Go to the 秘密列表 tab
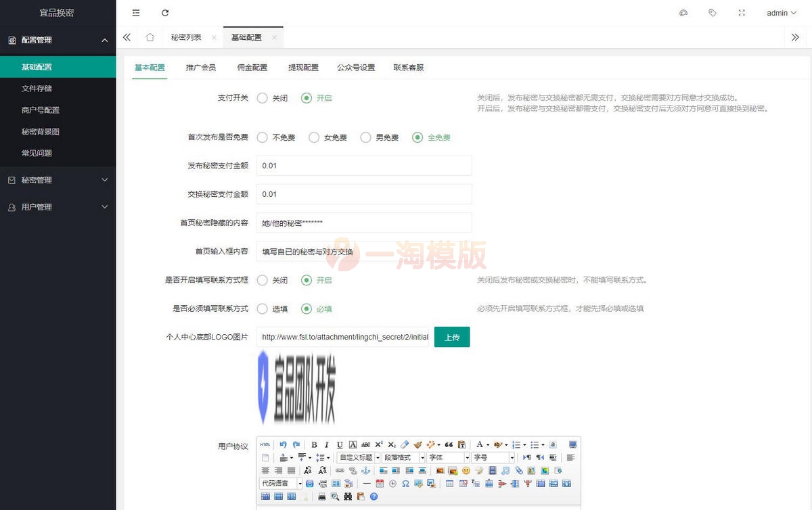 (188, 38)
